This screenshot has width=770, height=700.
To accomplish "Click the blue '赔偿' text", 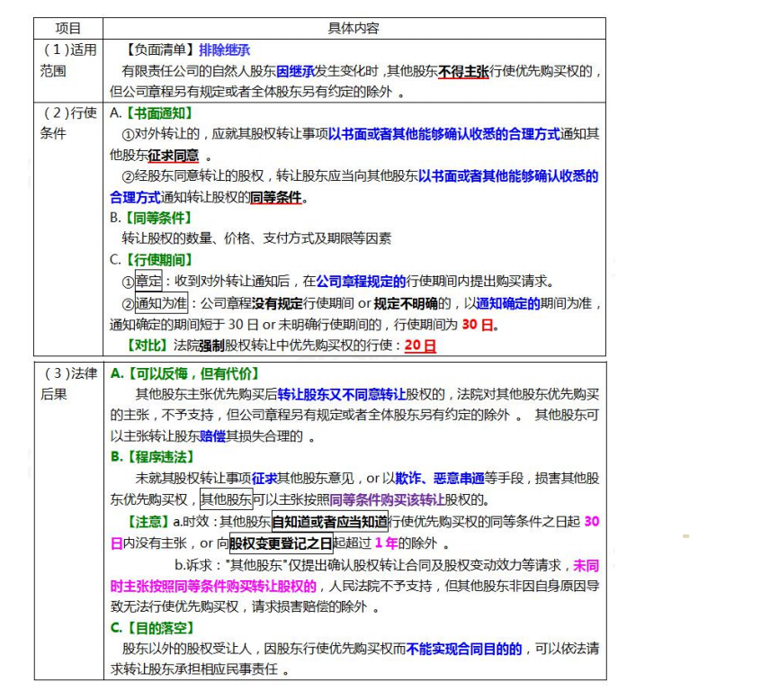I will (212, 436).
